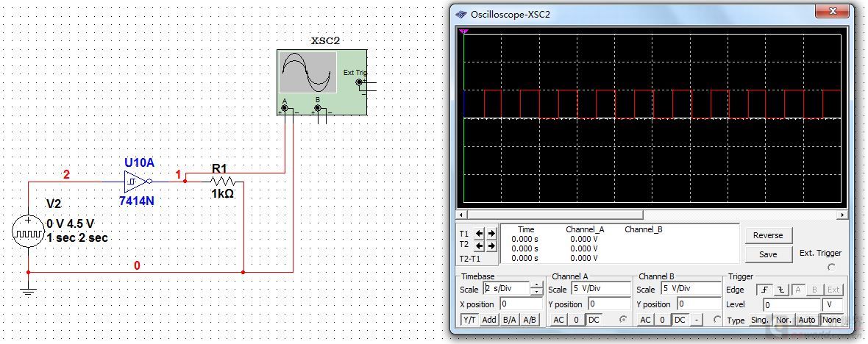The image size is (868, 344).
Task: Choose trigger source Ext button
Action: pyautogui.click(x=833, y=290)
